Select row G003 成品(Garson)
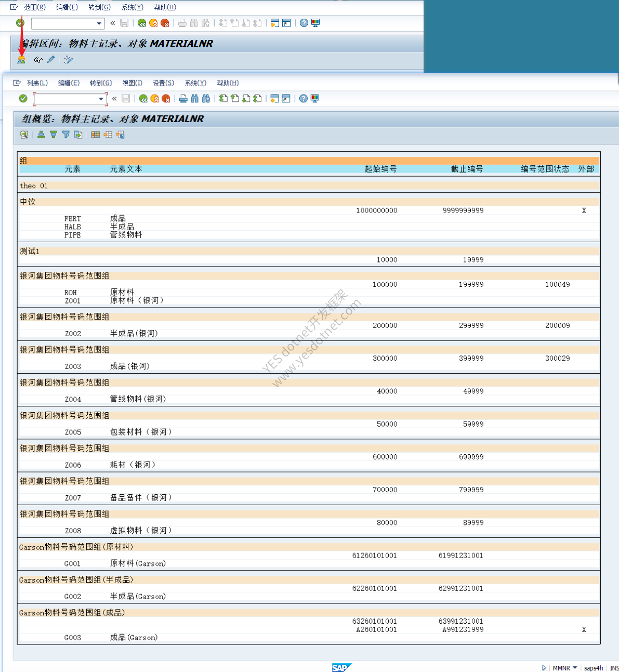The width and height of the screenshot is (619, 672). click(x=309, y=638)
